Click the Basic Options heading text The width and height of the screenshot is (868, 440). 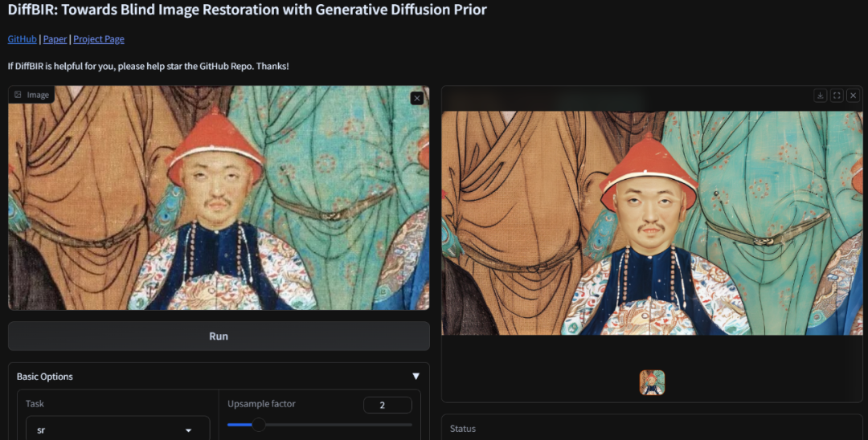[x=45, y=377]
